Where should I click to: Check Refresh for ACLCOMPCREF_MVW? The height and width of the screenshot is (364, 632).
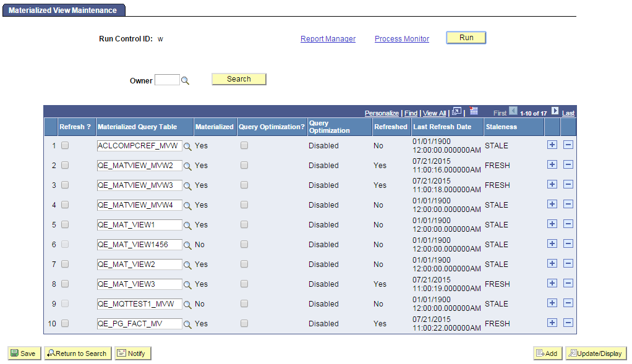click(65, 145)
